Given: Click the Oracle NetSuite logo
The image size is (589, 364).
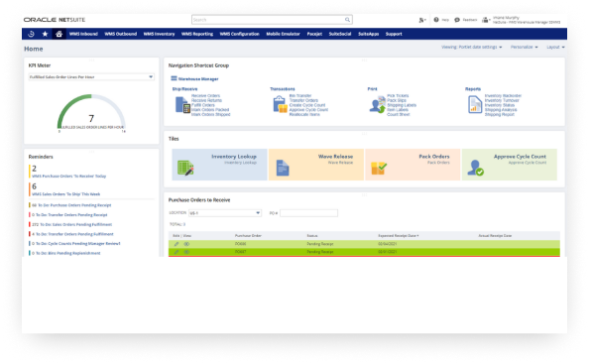Looking at the screenshot, I should pyautogui.click(x=55, y=20).
